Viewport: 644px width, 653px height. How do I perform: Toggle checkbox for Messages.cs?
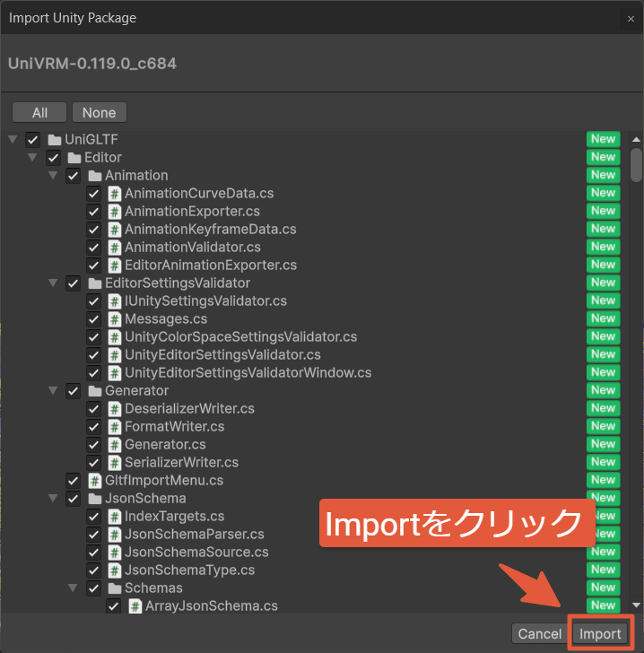point(93,319)
